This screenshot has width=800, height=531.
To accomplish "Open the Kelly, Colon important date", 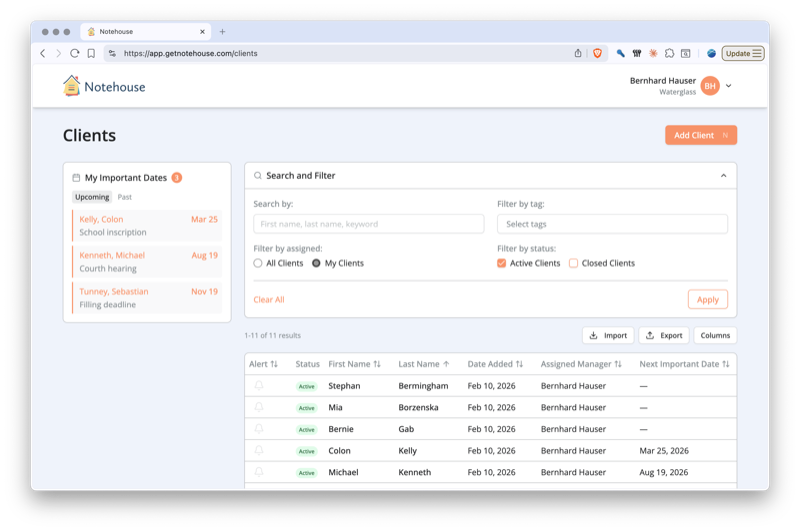I will click(147, 225).
